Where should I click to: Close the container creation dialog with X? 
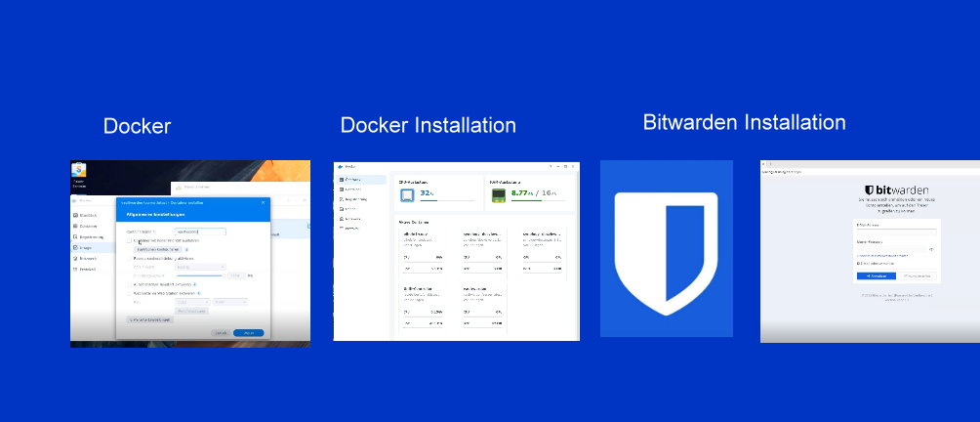coord(263,202)
